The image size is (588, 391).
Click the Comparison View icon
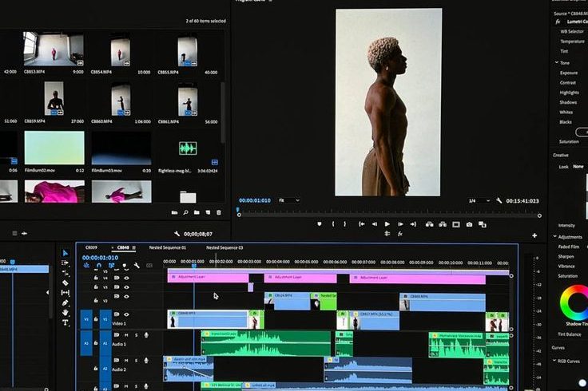tap(483, 224)
